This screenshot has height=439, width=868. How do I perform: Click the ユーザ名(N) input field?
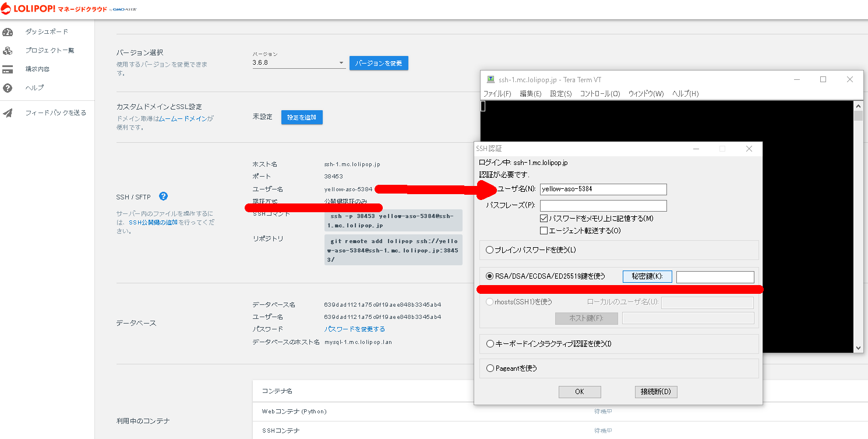coord(604,189)
